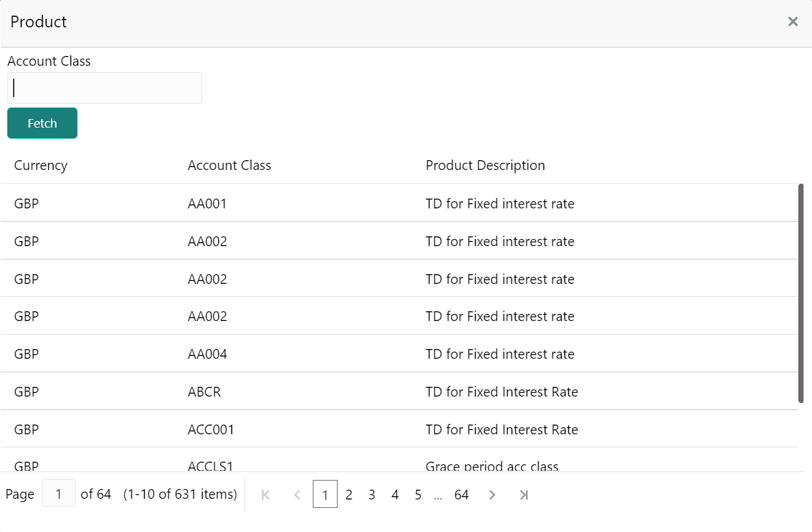Go to next page arrow

[492, 495]
